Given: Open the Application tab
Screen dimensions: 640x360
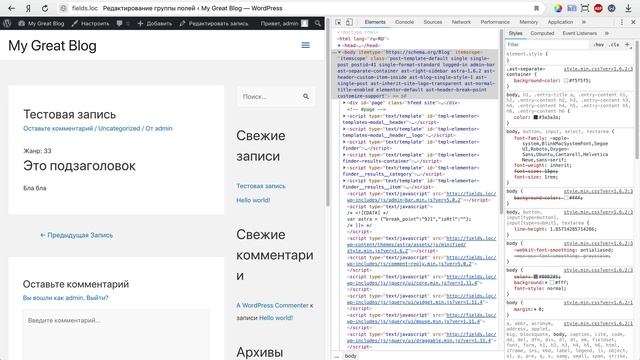Looking at the screenshot, I should [560, 22].
